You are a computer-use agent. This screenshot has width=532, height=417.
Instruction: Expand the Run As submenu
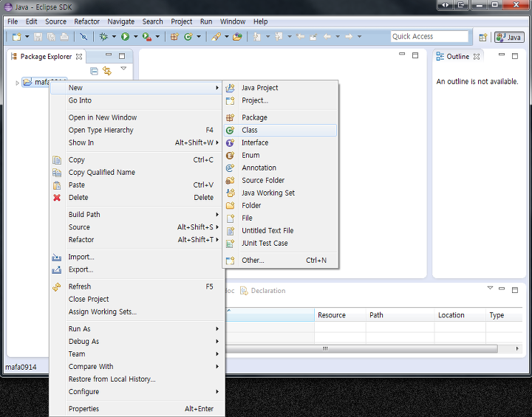137,329
